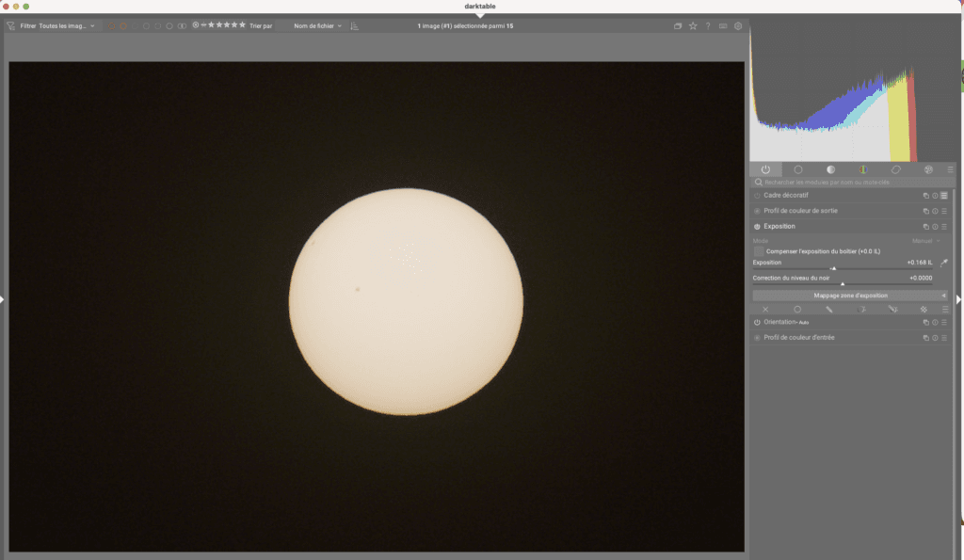Open presets menu for Exposition module

point(943,227)
